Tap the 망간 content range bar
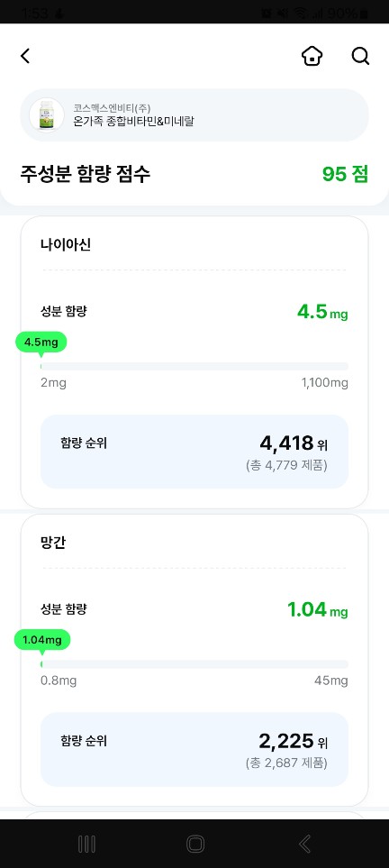The height and width of the screenshot is (868, 389). click(x=194, y=663)
